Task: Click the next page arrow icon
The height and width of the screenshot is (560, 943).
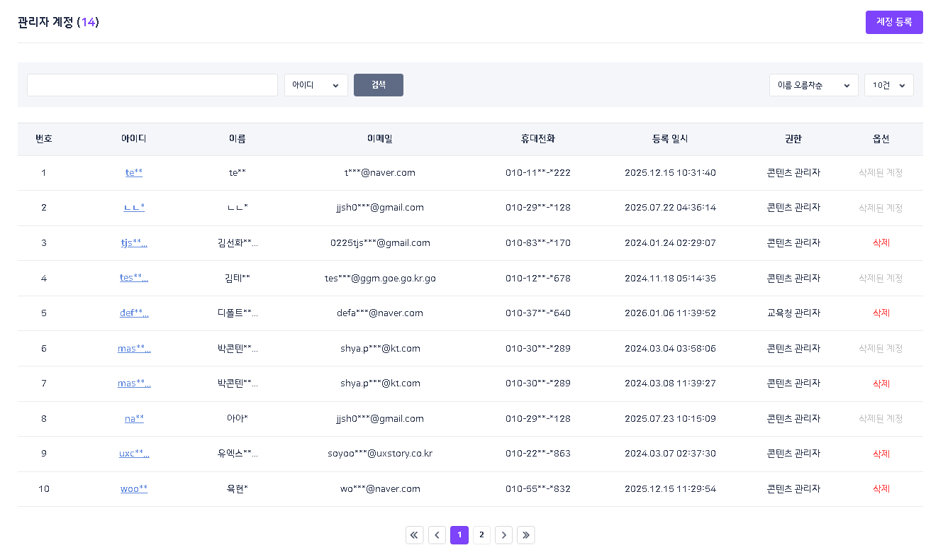Action: 503,535
